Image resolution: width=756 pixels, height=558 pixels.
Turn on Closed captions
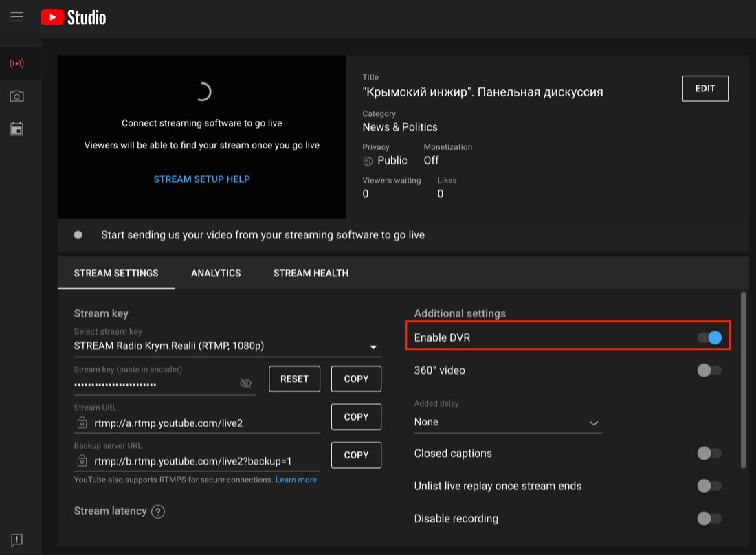coord(710,454)
